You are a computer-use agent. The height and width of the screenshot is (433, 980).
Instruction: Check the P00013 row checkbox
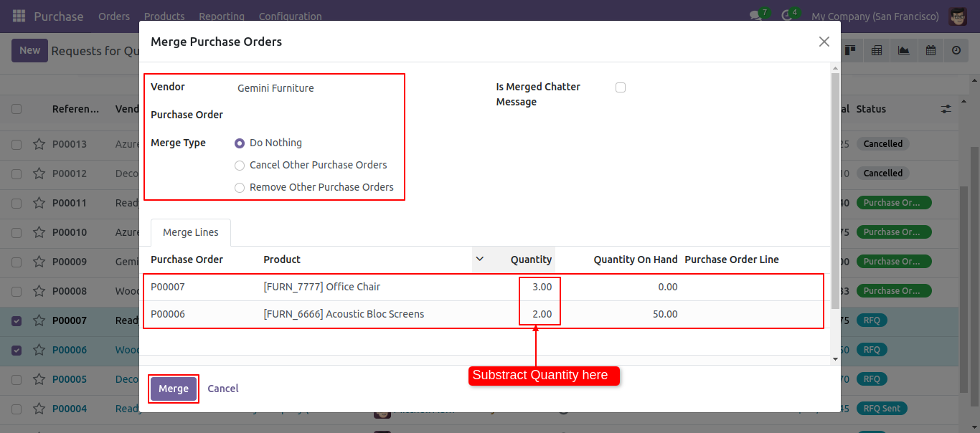click(17, 144)
